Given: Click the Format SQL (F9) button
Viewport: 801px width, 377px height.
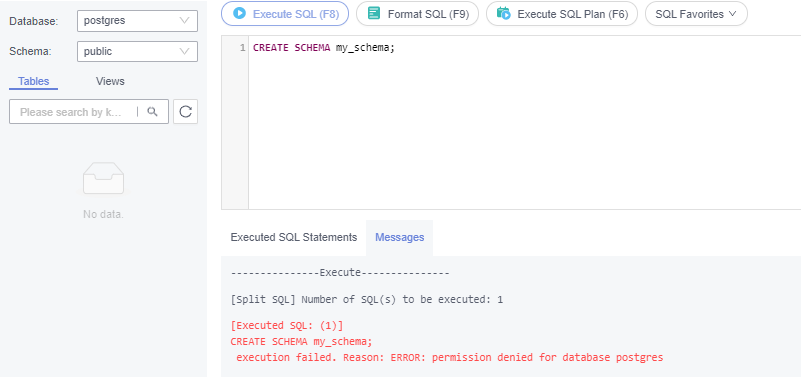Looking at the screenshot, I should (417, 13).
